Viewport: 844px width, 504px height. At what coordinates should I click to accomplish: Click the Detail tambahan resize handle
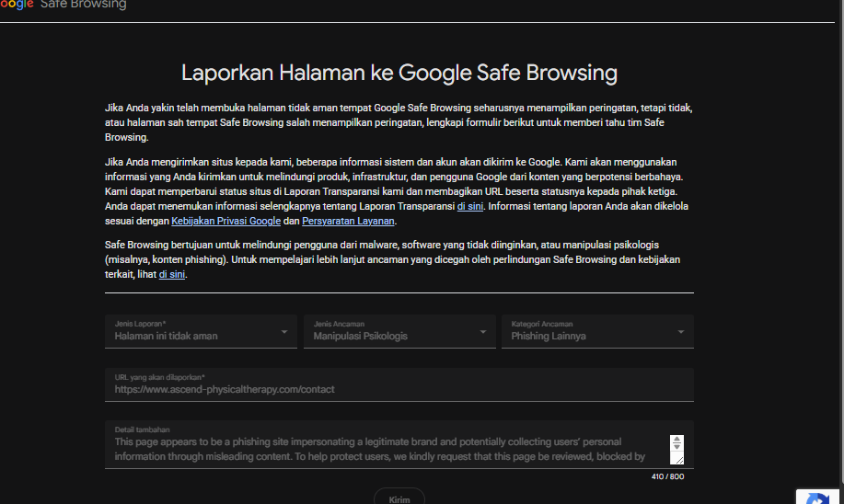[678, 459]
